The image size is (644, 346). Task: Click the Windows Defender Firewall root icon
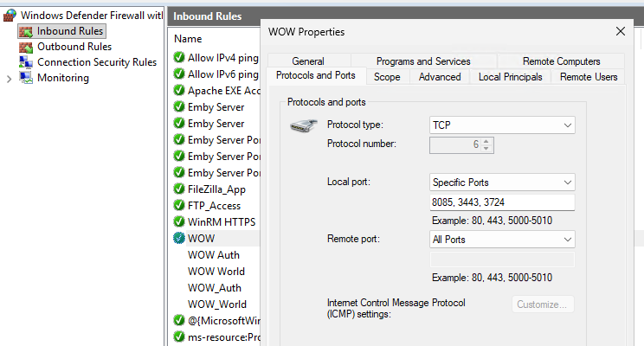click(10, 16)
